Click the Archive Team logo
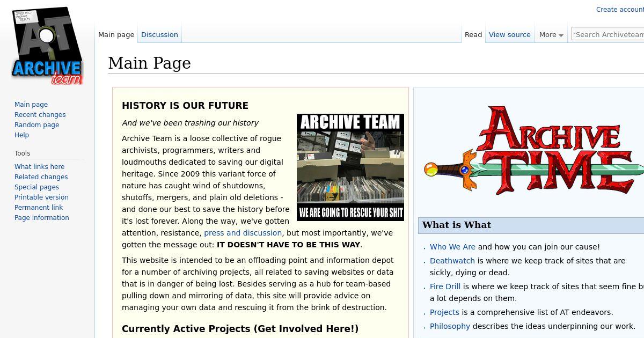This screenshot has height=338, width=644. 47,46
